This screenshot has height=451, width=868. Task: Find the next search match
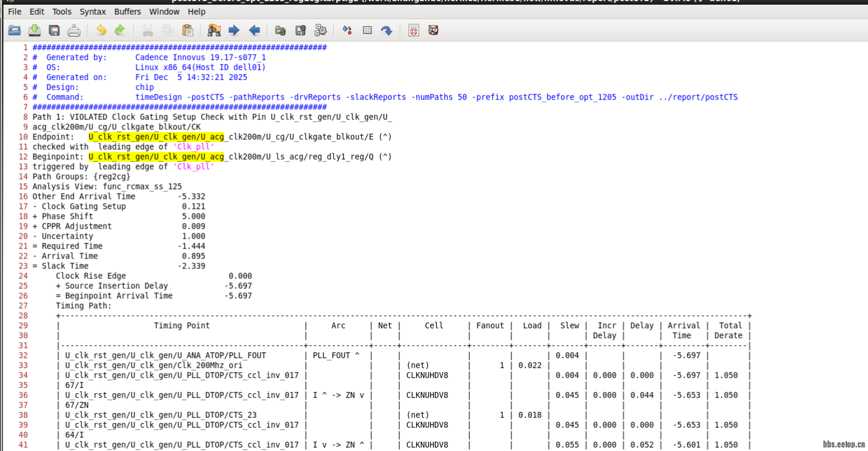coord(234,30)
